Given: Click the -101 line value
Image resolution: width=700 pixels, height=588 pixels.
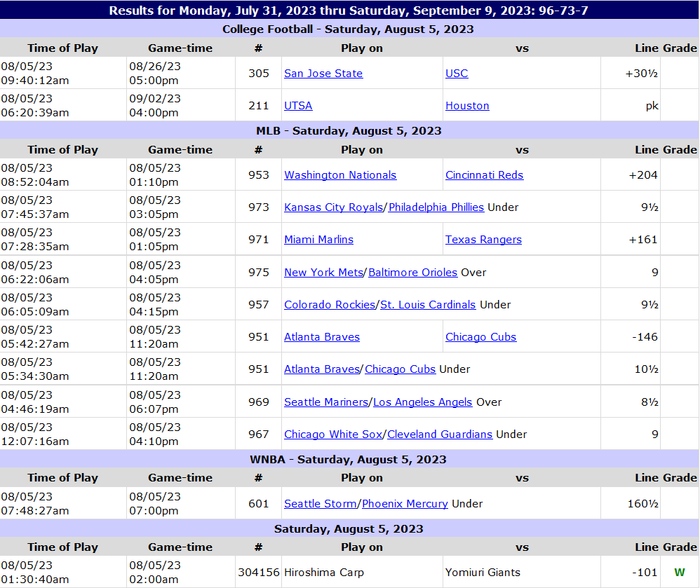Looking at the screenshot, I should pyautogui.click(x=645, y=573).
